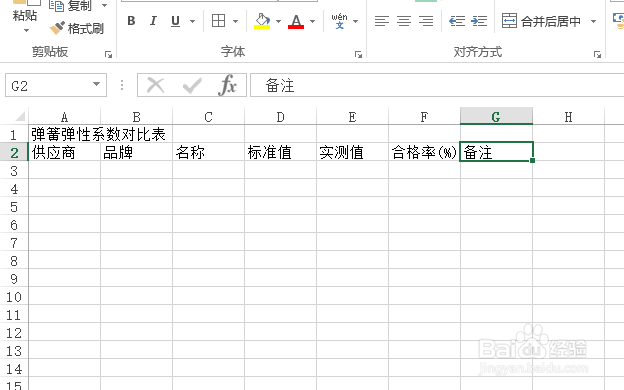Viewport: 624px width, 390px height.
Task: Open 字体 dialog launcher
Action: pos(358,55)
